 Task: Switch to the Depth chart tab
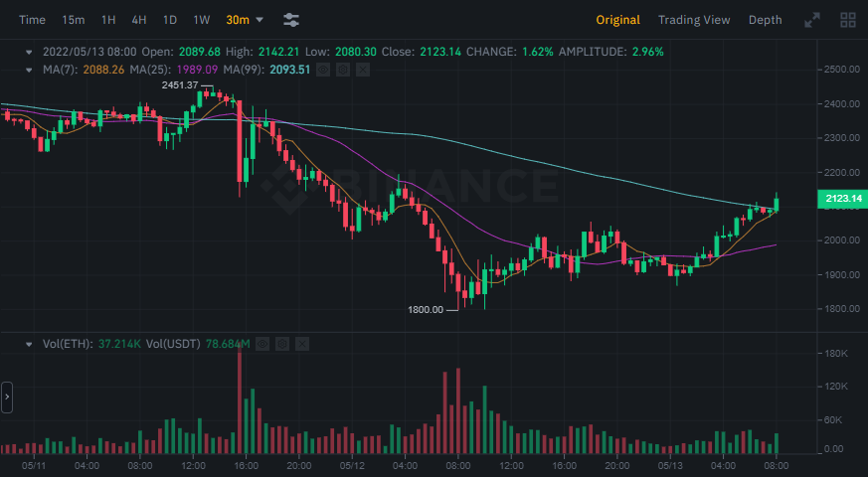[765, 20]
